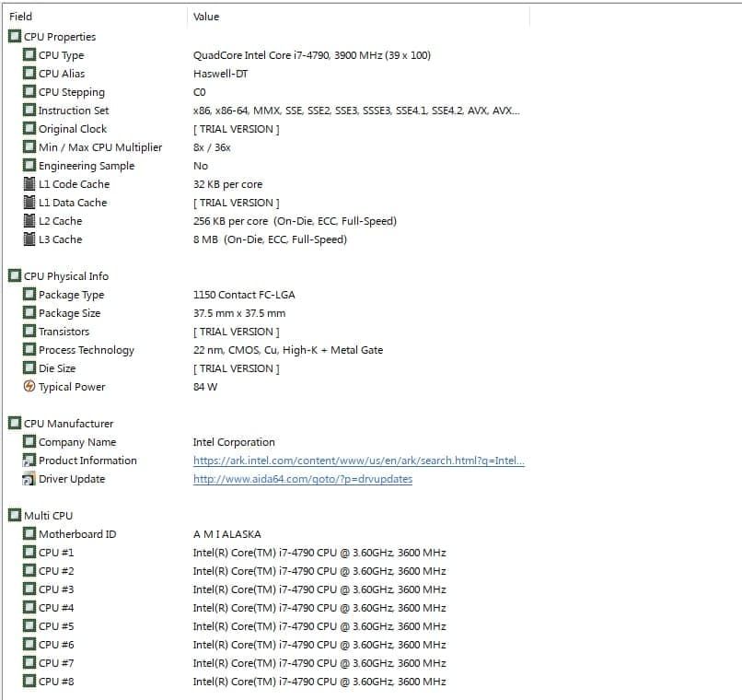Select the Min / Max CPU Multiplier label

[100, 147]
